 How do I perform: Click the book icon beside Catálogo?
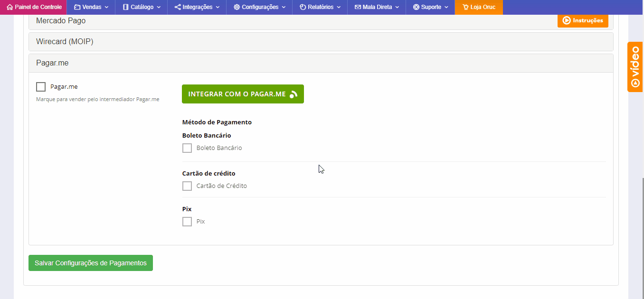coord(125,7)
